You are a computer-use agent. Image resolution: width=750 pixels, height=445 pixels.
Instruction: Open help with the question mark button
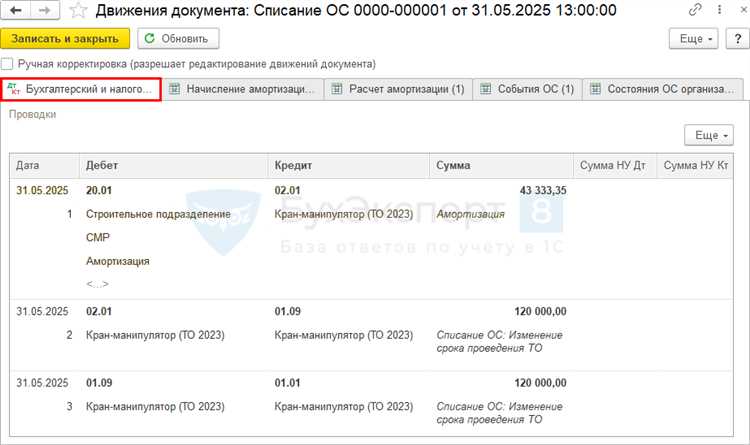click(738, 39)
